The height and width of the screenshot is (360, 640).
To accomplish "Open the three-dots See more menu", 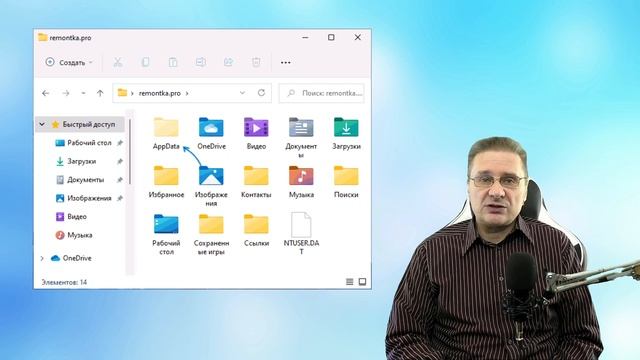I will click(x=286, y=62).
